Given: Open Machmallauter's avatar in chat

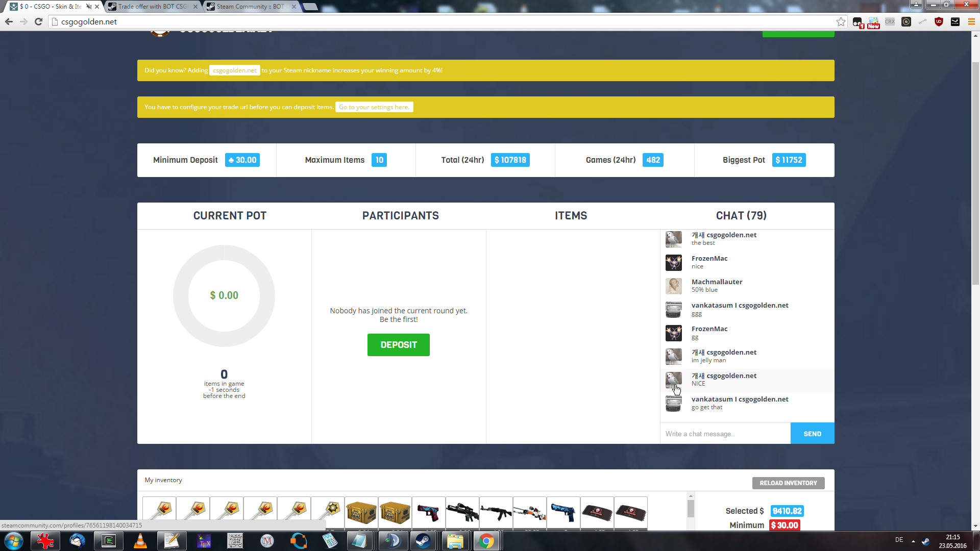Looking at the screenshot, I should [x=673, y=286].
